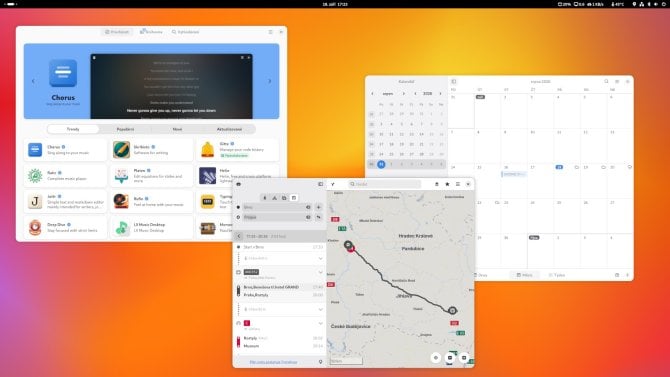The width and height of the screenshot is (670, 377).
Task: Open the event on day 16 in Calendar
Action: [x=514, y=174]
